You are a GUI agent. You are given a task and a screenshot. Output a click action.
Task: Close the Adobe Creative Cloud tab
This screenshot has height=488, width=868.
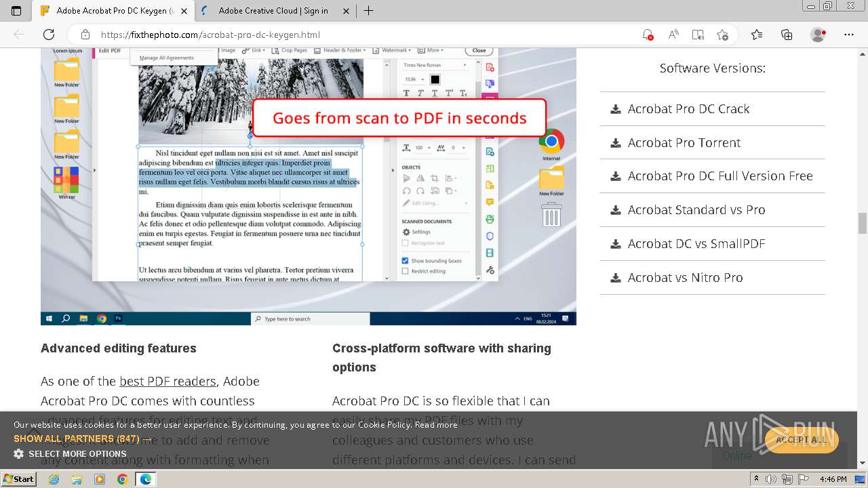347,11
